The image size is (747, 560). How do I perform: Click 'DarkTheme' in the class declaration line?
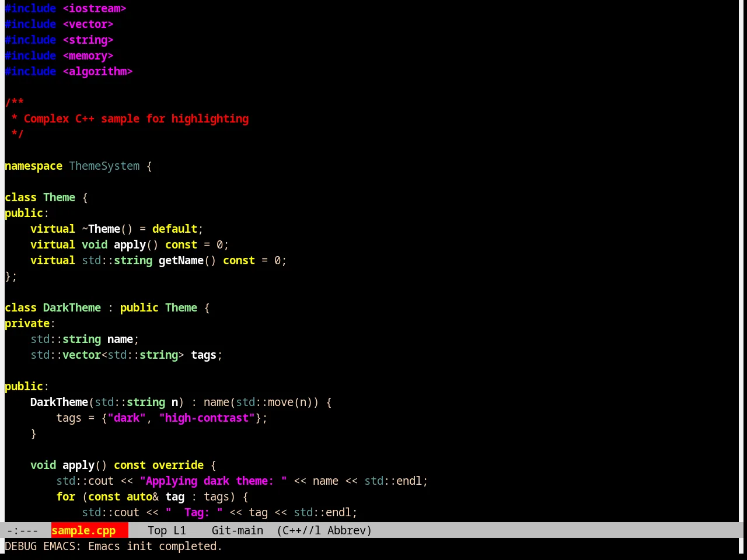coord(72,307)
